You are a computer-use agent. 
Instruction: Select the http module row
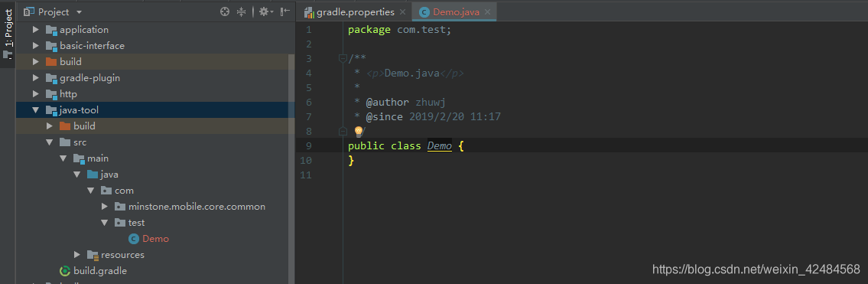[152, 93]
